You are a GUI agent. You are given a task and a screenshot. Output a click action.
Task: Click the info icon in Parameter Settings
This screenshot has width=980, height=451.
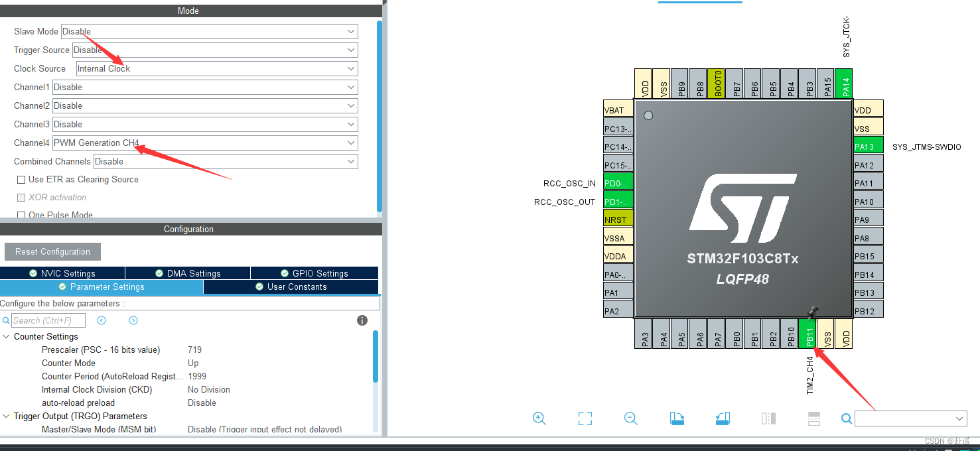tap(362, 320)
